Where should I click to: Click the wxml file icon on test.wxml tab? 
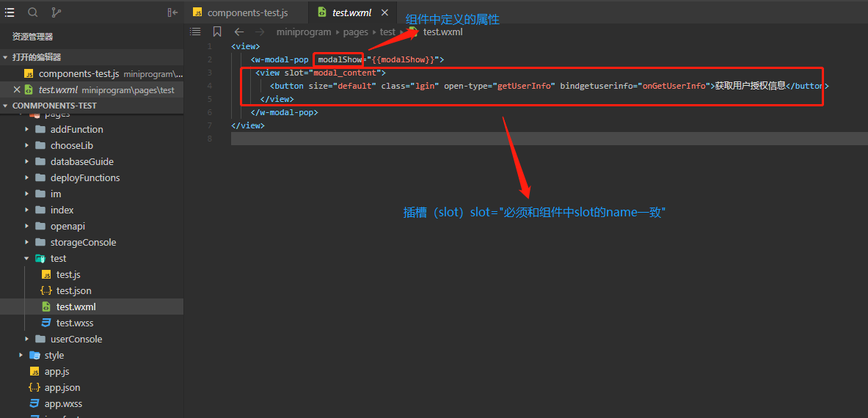tap(322, 12)
